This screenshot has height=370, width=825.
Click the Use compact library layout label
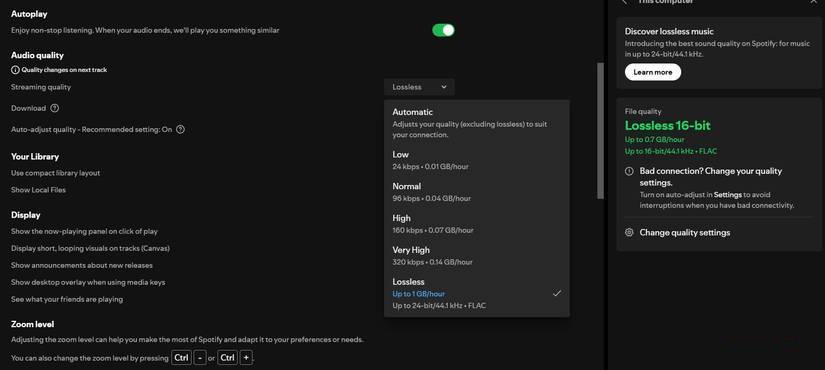[x=55, y=173]
